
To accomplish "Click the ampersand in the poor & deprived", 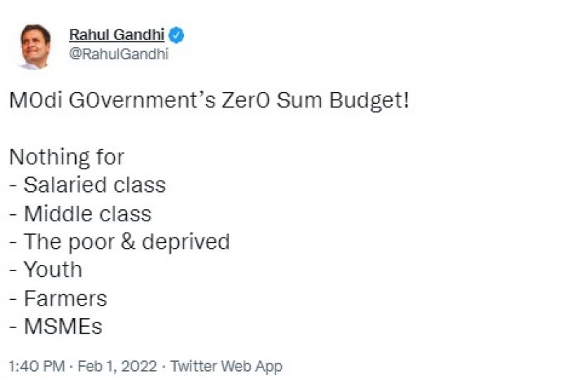I will [129, 242].
